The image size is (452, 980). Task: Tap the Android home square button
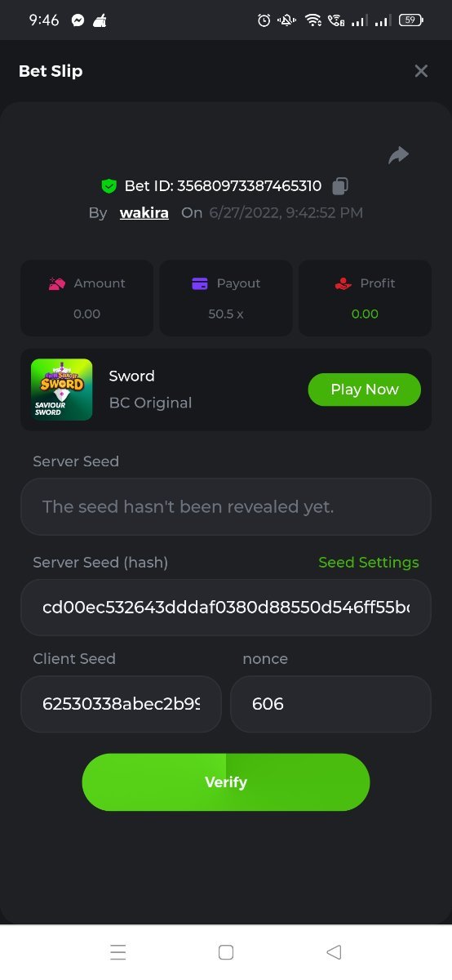click(226, 952)
